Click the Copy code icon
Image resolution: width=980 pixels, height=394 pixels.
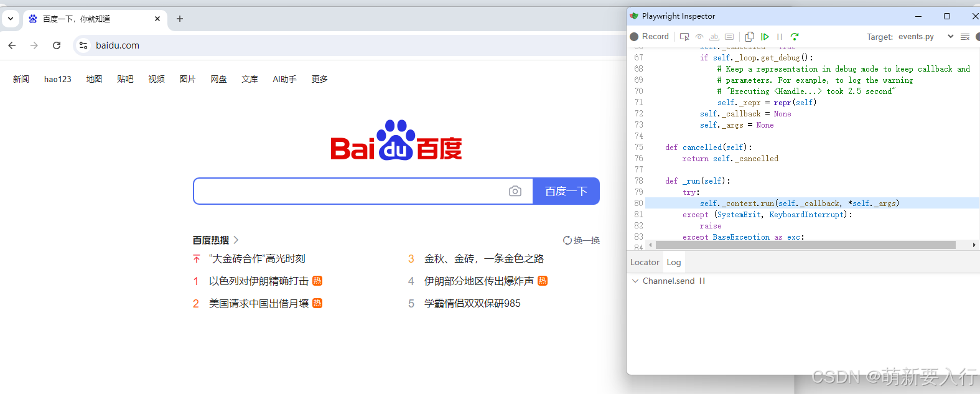pyautogui.click(x=750, y=37)
